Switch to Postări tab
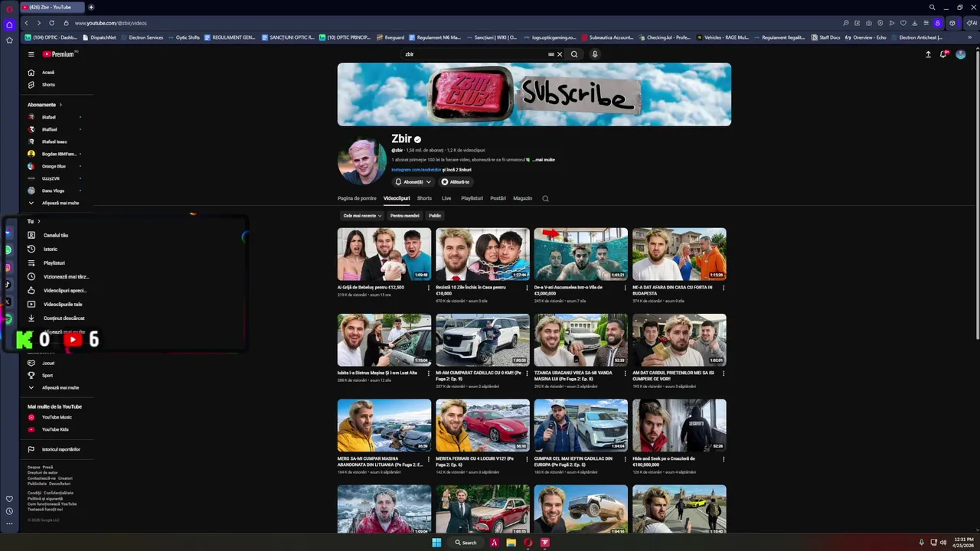The image size is (980, 551). [x=498, y=198]
